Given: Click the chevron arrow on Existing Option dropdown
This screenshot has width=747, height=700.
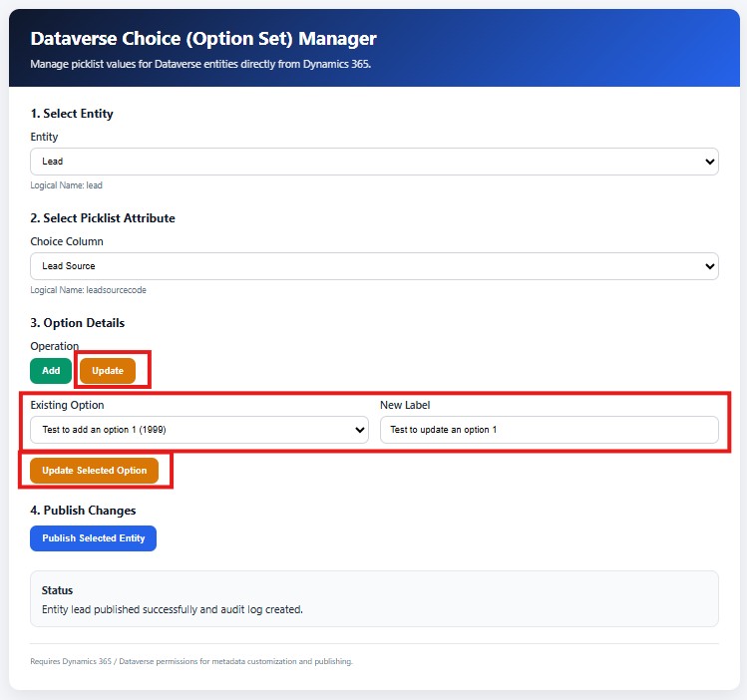Looking at the screenshot, I should (360, 430).
